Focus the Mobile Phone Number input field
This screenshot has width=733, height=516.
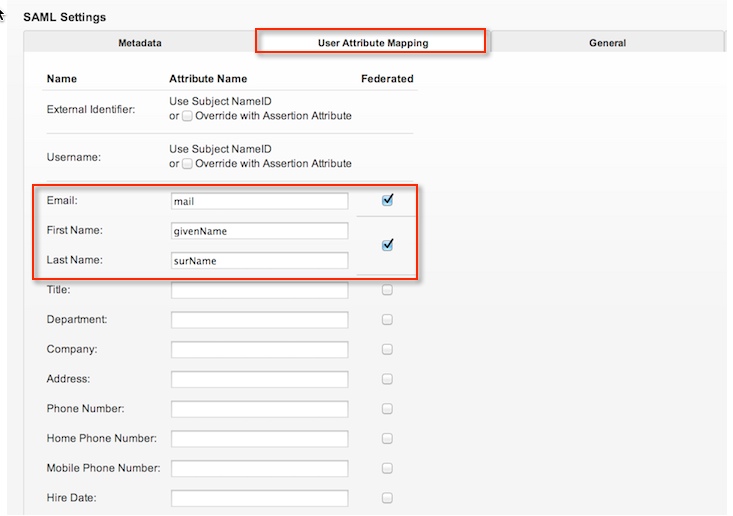(259, 468)
